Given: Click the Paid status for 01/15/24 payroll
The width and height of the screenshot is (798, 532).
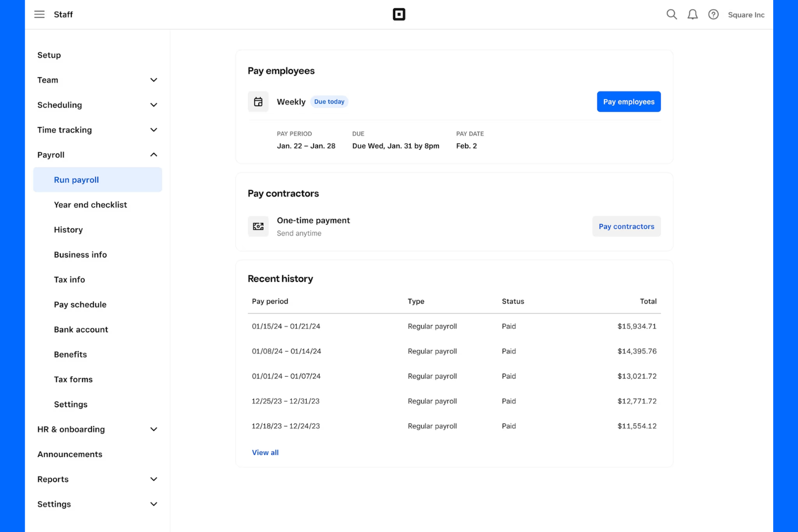Looking at the screenshot, I should 508,326.
